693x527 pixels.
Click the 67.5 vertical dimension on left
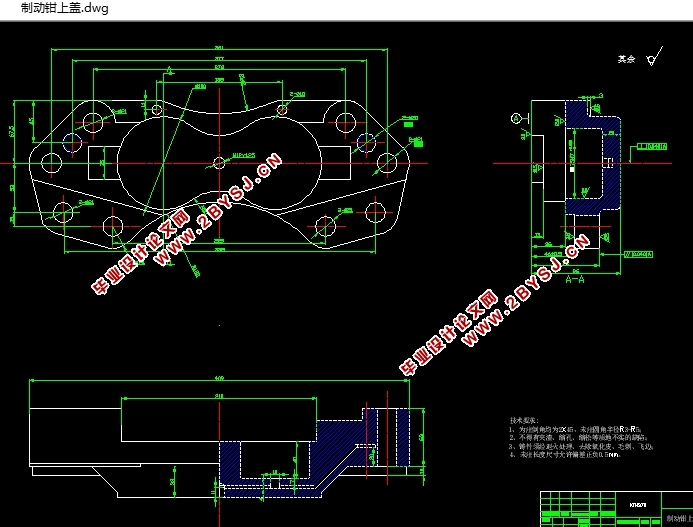(x=11, y=131)
